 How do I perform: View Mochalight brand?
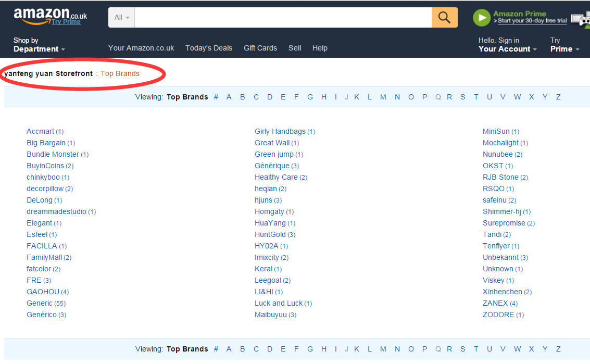(x=501, y=143)
